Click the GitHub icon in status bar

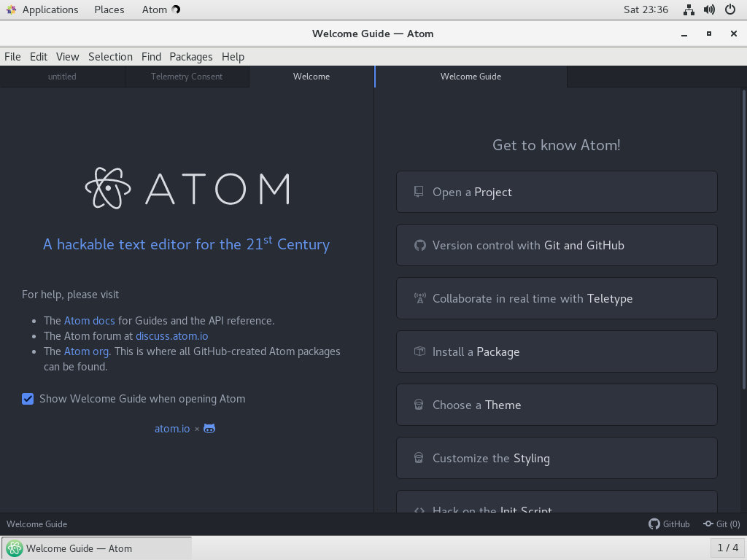[x=654, y=524]
